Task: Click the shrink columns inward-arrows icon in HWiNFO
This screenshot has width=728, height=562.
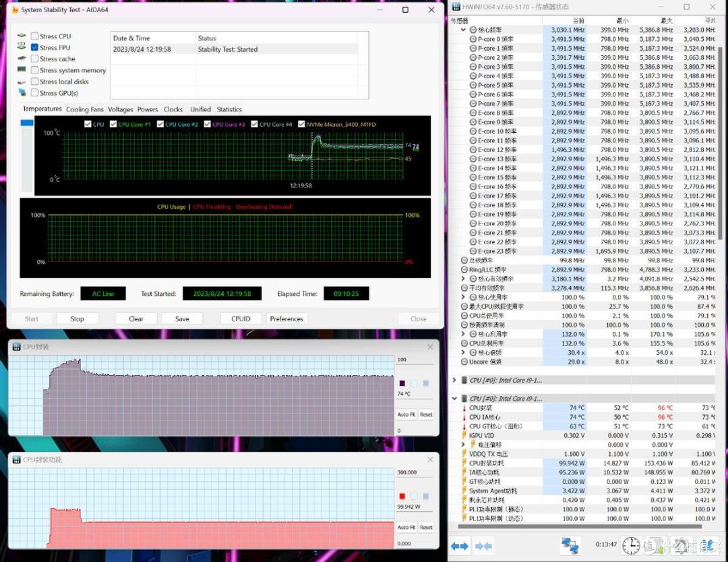Action: 483,546
